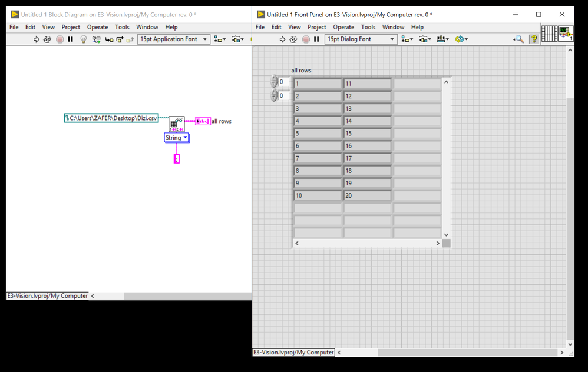
Task: Click Front Panel window scroll-up arrow
Action: 570,50
